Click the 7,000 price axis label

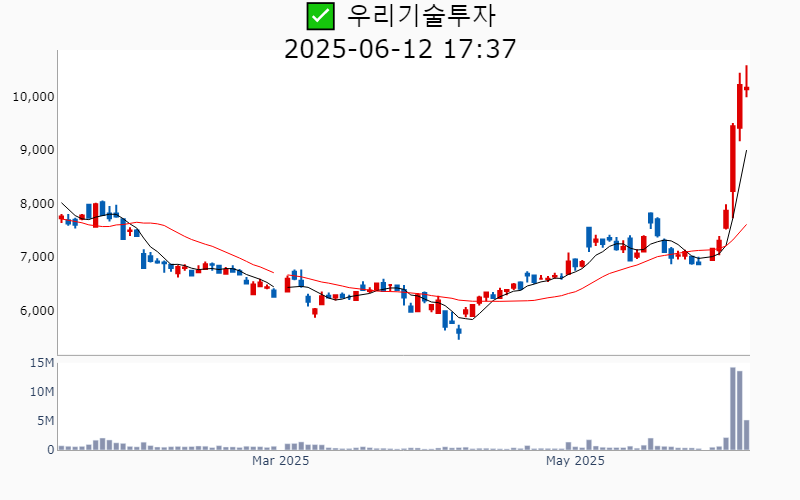[37, 257]
